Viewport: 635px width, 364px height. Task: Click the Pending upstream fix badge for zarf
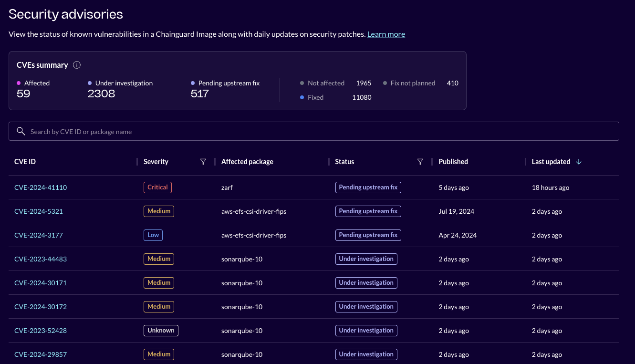(x=368, y=187)
